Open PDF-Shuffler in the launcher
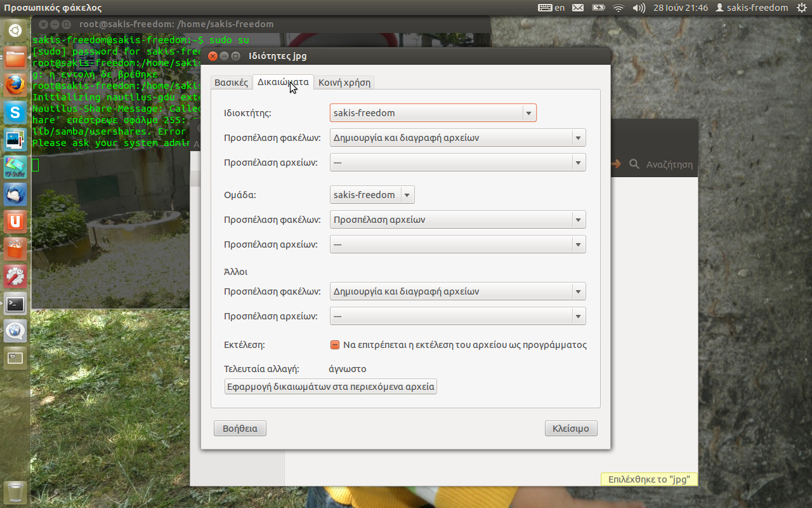 pyautogui.click(x=15, y=167)
